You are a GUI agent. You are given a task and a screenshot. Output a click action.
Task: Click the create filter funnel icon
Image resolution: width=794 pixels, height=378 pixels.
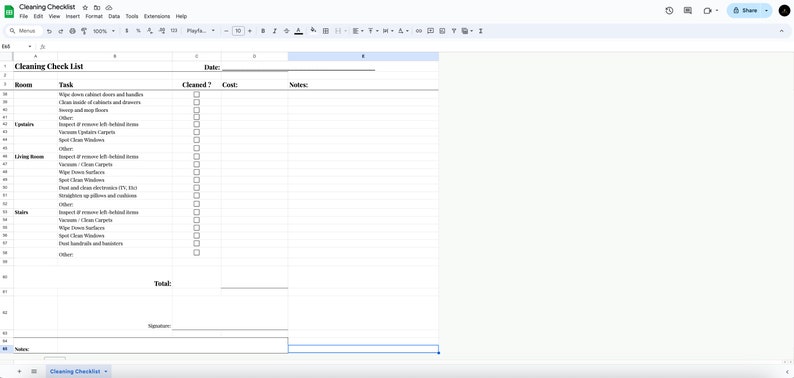[454, 31]
